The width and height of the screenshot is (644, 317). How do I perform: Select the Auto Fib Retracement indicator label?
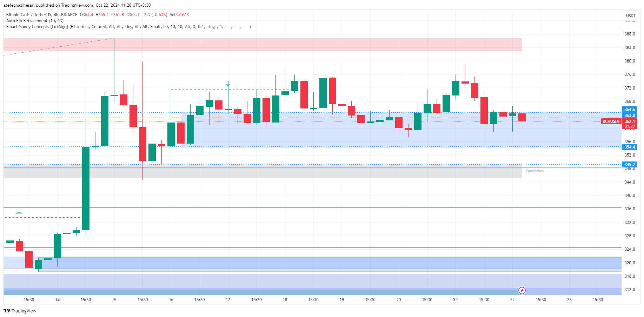coord(35,21)
